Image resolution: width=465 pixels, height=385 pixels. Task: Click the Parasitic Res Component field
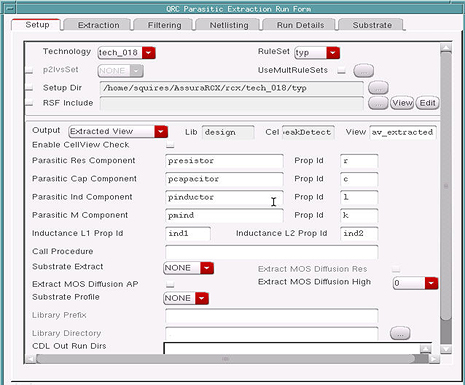[224, 161]
